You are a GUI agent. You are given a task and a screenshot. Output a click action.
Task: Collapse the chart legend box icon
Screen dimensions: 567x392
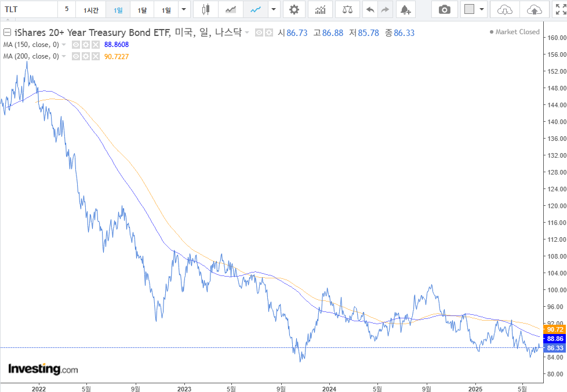tap(7, 32)
